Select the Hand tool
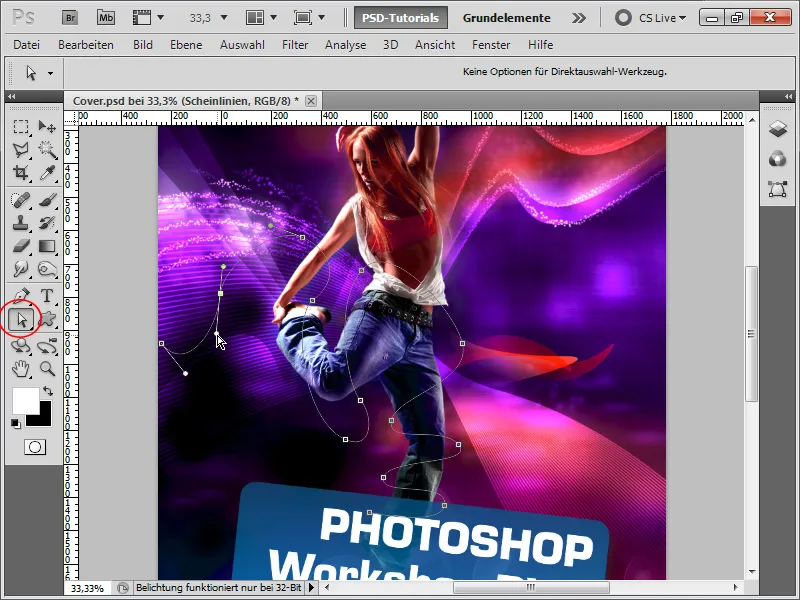The width and height of the screenshot is (800, 600). click(x=21, y=369)
